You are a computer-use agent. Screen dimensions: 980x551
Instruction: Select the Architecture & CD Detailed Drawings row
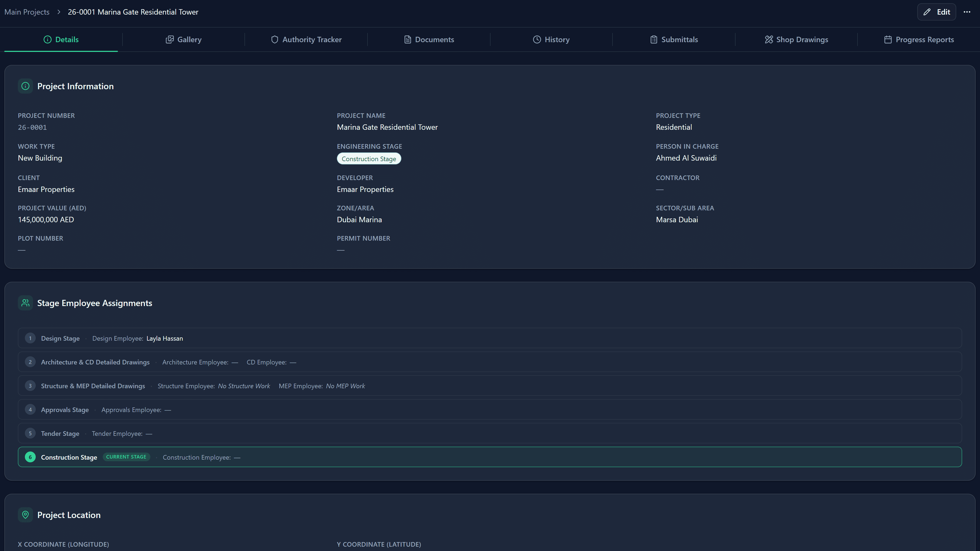point(490,362)
